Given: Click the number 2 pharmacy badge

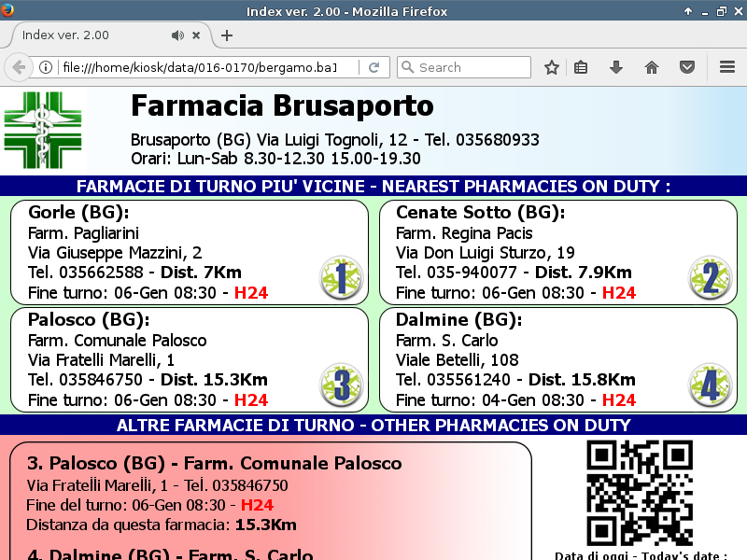Looking at the screenshot, I should tap(710, 277).
